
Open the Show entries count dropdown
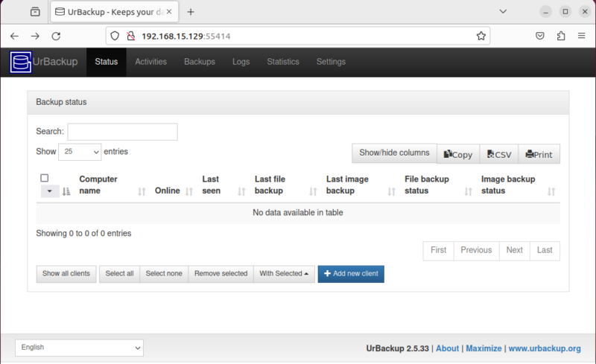(x=80, y=152)
